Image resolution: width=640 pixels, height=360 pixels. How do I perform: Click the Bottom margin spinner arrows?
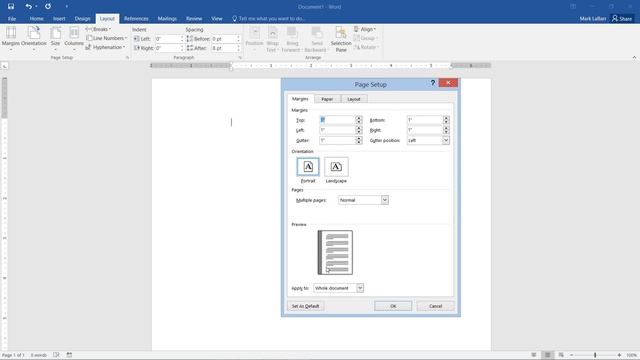446,120
